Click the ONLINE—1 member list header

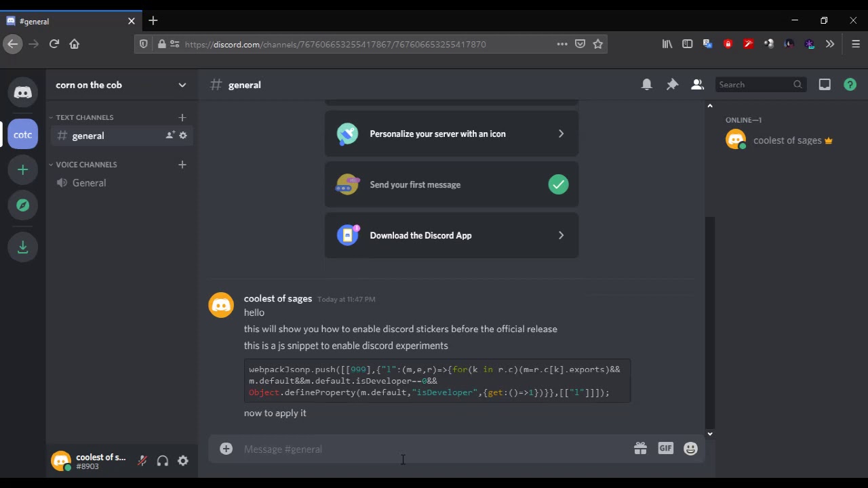pos(744,120)
